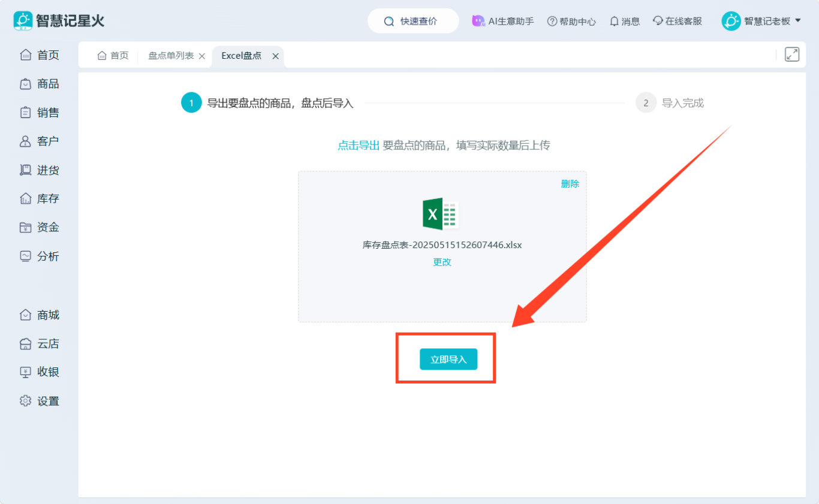Click 删除 to remove uploaded file
Image resolution: width=819 pixels, height=504 pixels.
click(x=570, y=184)
